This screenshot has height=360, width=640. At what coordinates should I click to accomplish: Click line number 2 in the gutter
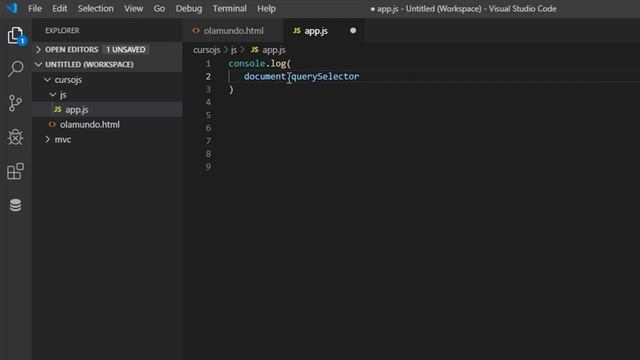coord(208,76)
